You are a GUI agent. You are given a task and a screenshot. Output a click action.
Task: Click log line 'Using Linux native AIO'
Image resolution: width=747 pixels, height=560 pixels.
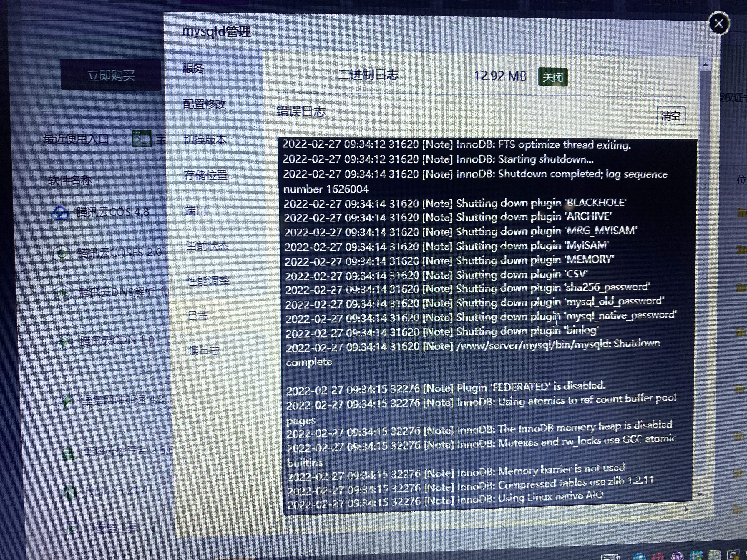tap(445, 500)
